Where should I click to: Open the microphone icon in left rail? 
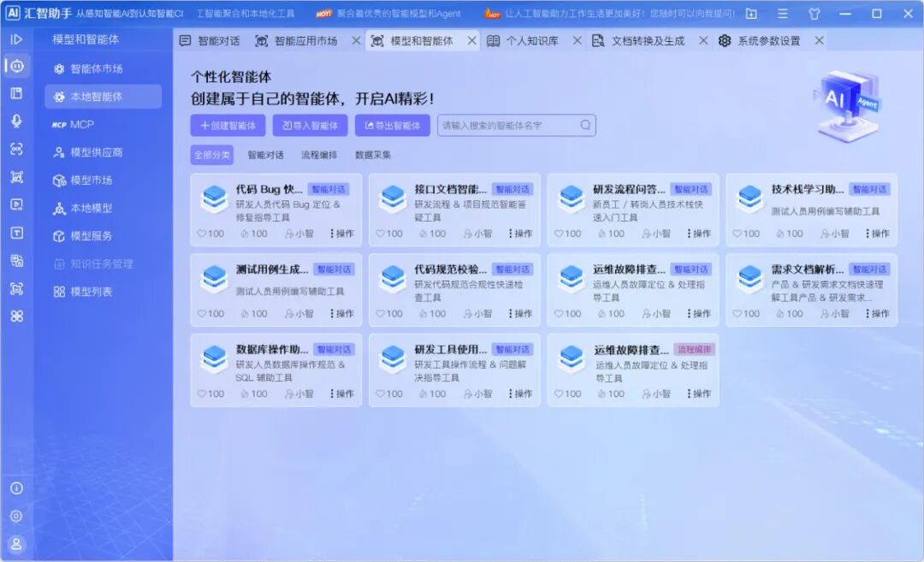(16, 121)
